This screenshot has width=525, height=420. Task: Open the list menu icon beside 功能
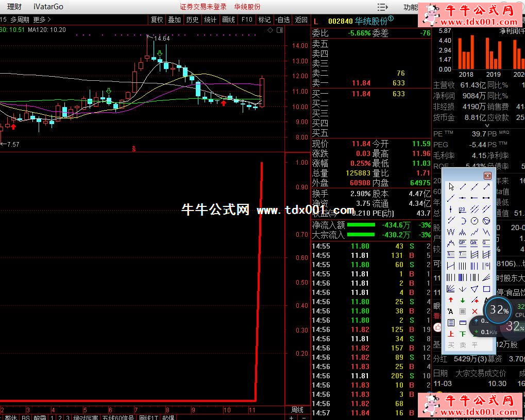click(x=382, y=7)
